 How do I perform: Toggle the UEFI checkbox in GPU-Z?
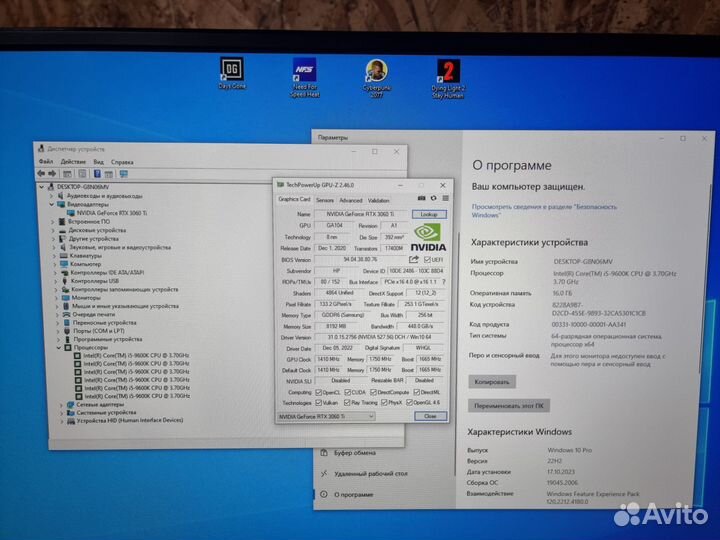pyautogui.click(x=427, y=260)
